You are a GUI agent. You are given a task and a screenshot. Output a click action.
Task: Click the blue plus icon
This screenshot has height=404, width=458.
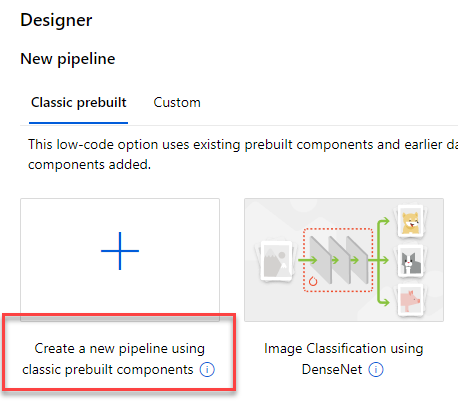coord(120,251)
